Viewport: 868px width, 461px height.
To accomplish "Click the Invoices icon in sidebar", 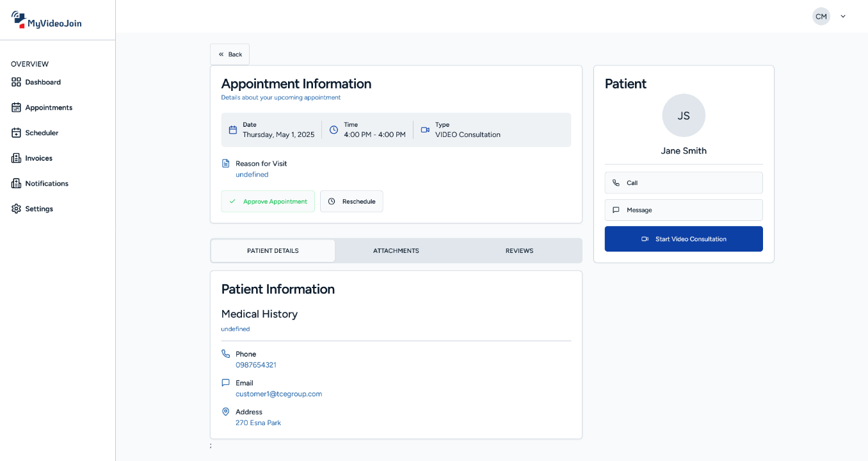I will tap(16, 158).
